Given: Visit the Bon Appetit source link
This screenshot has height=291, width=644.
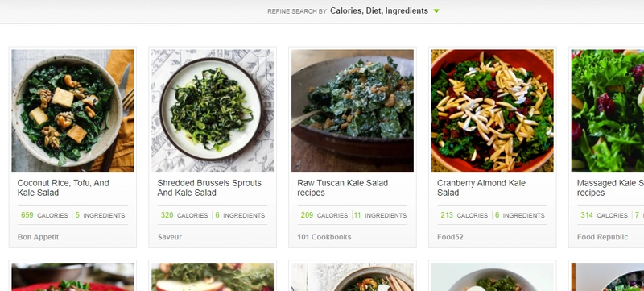Looking at the screenshot, I should tap(38, 237).
